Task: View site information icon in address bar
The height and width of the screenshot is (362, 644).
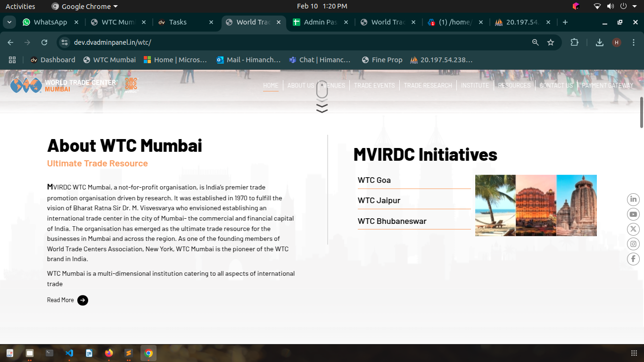Action: (x=65, y=42)
